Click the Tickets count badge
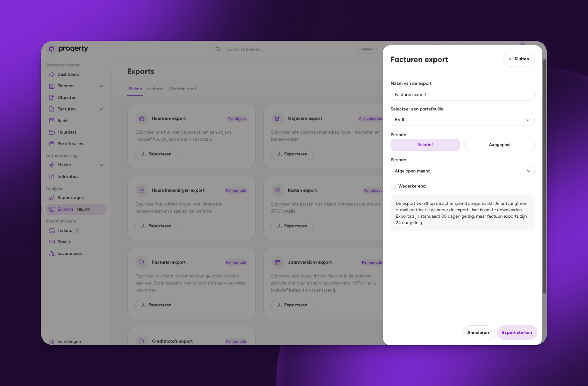This screenshot has width=588, height=386. click(77, 231)
